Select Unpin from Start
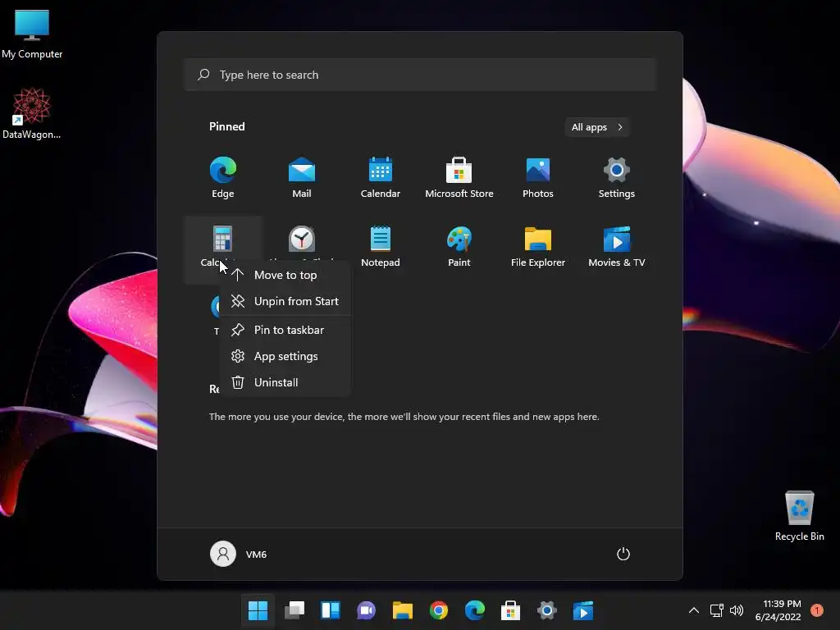 285,301
